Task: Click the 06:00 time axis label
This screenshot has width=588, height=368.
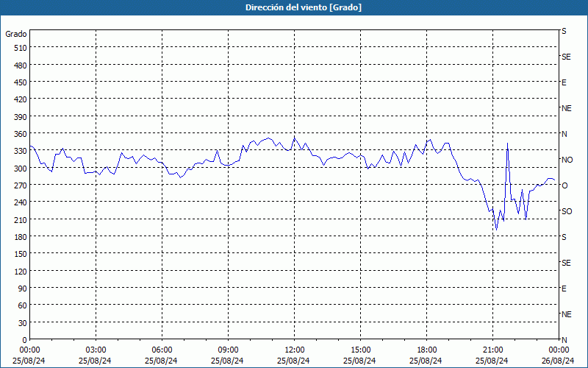Action: click(162, 350)
